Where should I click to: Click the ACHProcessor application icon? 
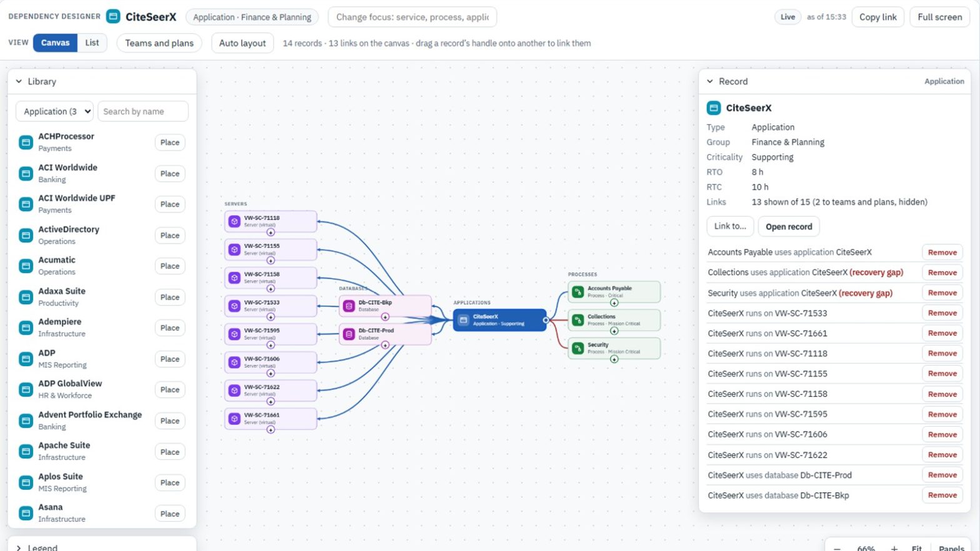(x=26, y=142)
